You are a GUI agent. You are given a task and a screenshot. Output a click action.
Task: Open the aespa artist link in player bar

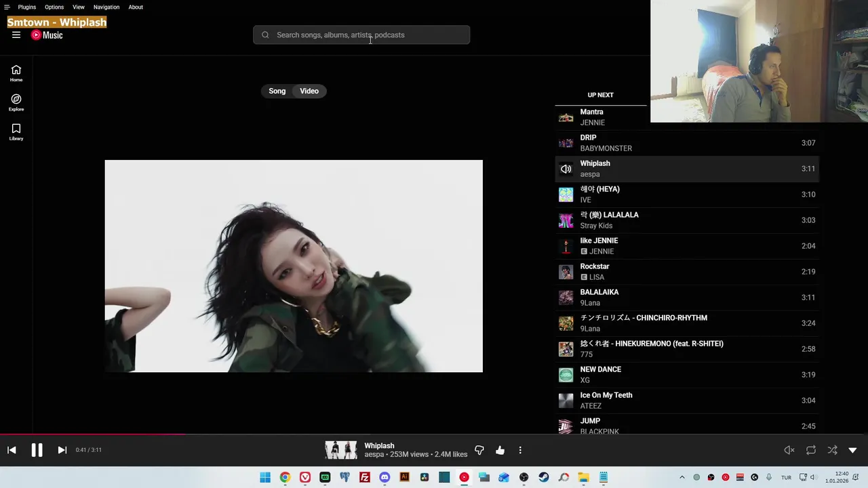tap(374, 455)
